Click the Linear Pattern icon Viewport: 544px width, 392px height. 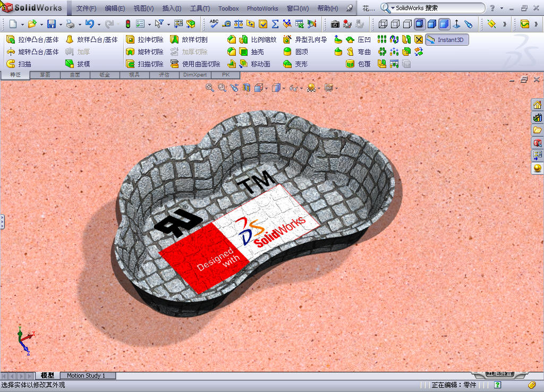pyautogui.click(x=382, y=39)
